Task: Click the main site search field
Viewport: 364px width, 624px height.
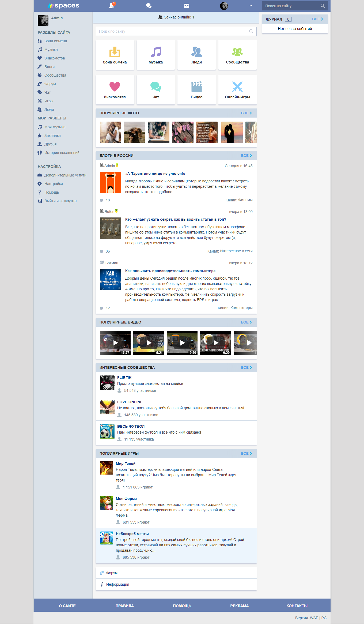Action: point(173,31)
